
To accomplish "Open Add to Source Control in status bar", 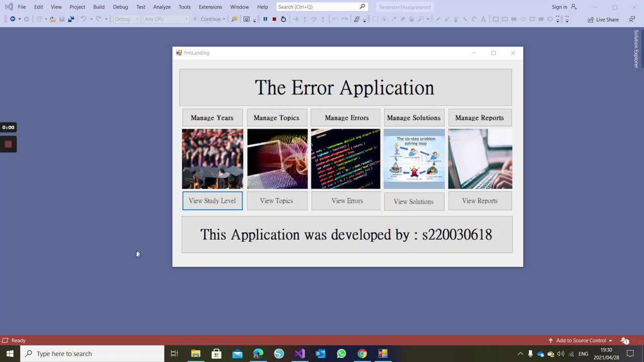I will (x=581, y=340).
